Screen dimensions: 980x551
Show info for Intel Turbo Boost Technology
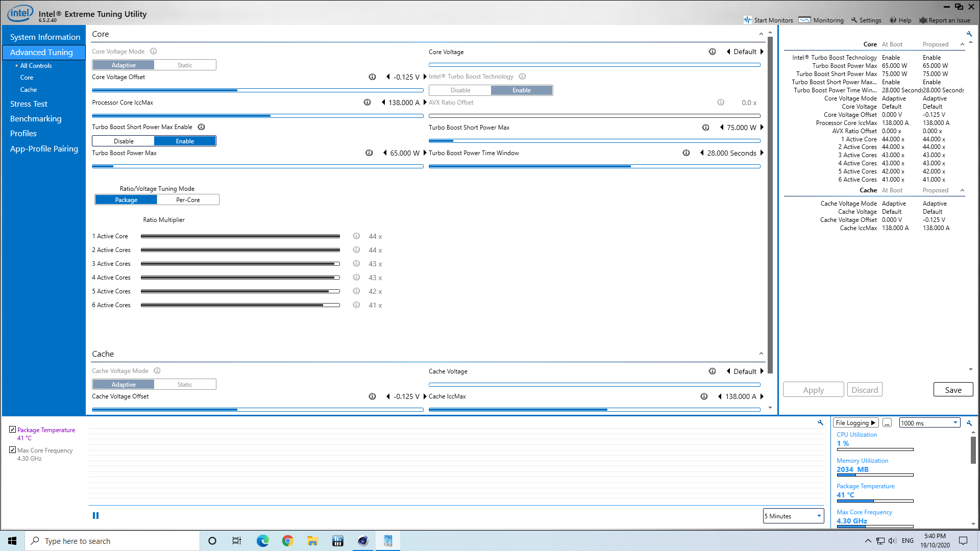coord(523,77)
